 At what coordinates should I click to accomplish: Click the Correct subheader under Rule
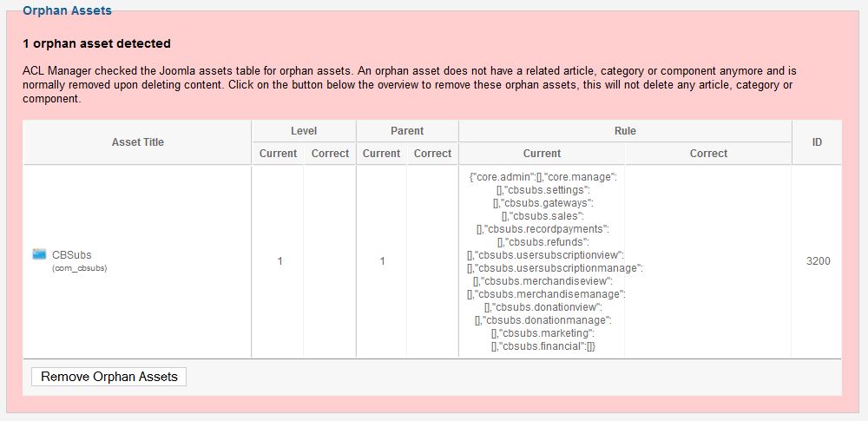point(708,154)
